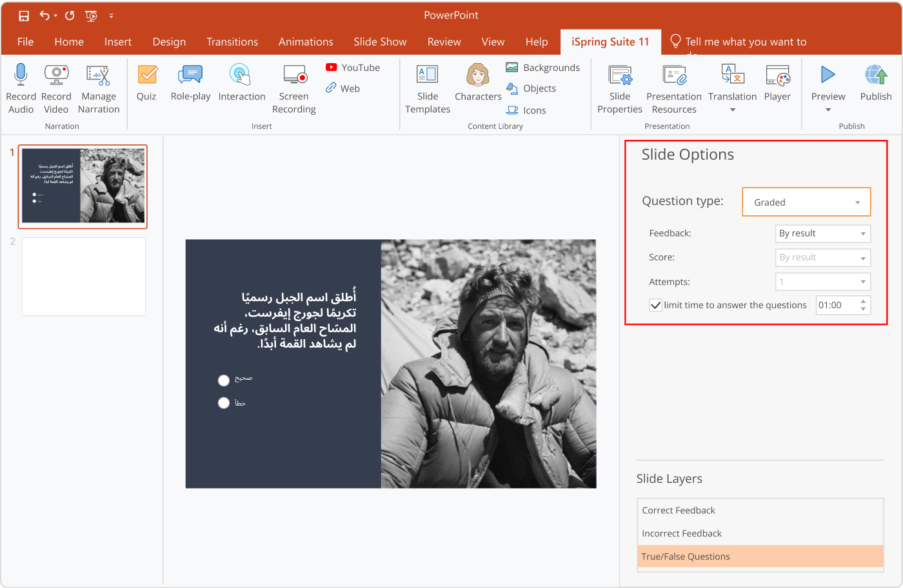Select the True/False Questions layer
This screenshot has width=903, height=588.
(x=760, y=556)
